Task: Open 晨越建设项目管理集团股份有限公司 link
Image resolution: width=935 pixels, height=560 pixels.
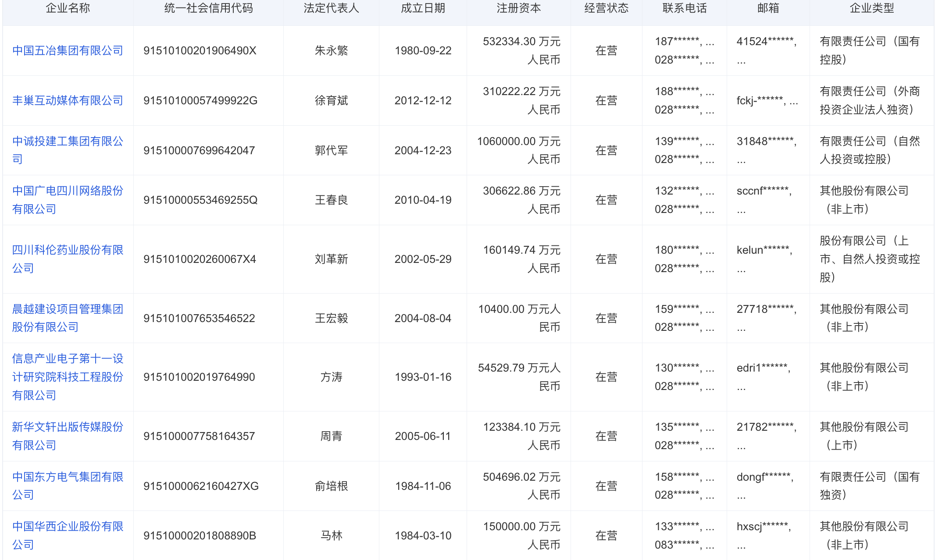Action: (68, 318)
